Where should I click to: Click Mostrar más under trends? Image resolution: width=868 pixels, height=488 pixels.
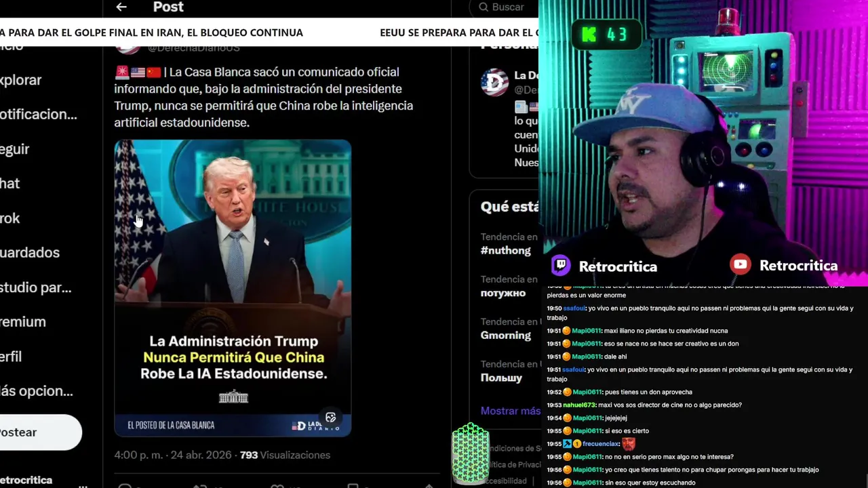click(511, 411)
